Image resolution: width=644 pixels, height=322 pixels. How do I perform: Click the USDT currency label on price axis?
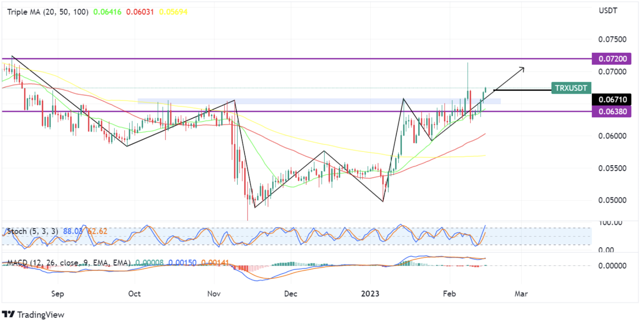[x=608, y=11]
